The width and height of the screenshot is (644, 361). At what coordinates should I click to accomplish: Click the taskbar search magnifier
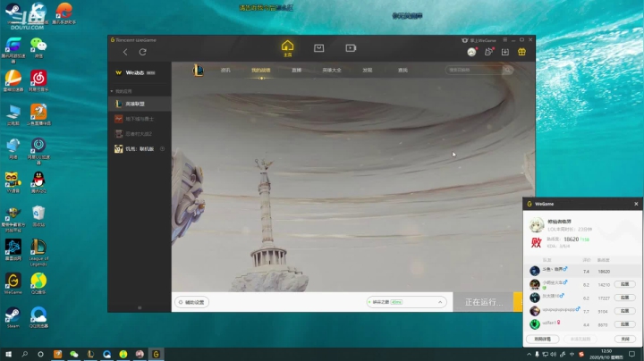pos(25,354)
